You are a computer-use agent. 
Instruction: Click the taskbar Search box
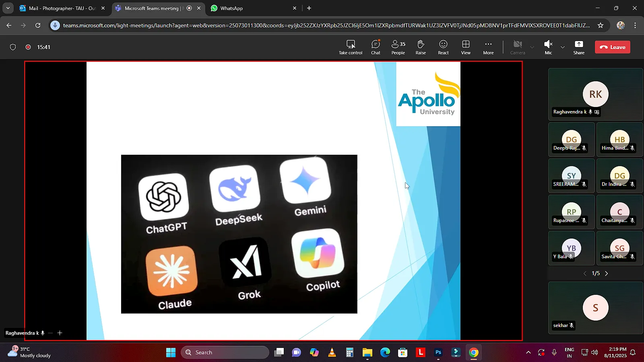pos(225,352)
